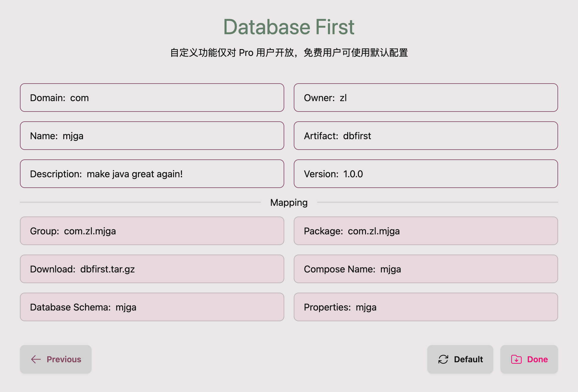Click the left arrow icon on Previous
The height and width of the screenshot is (392, 578).
[x=36, y=359]
